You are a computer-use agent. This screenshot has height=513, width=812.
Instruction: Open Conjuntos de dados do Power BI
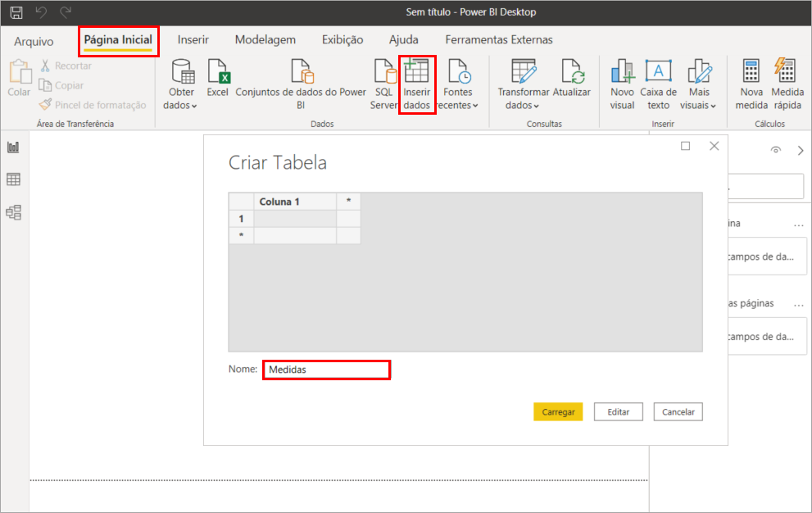[x=301, y=84]
